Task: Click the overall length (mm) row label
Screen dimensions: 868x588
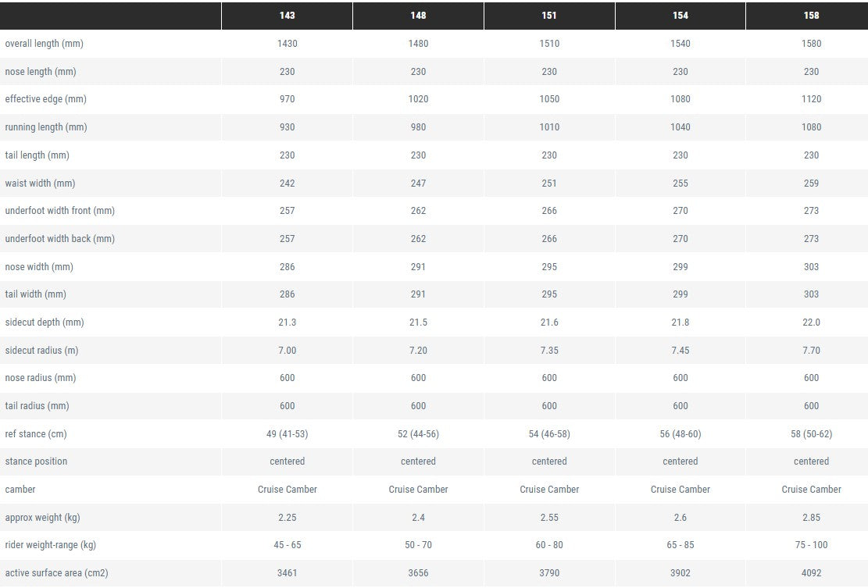Action: pyautogui.click(x=45, y=44)
